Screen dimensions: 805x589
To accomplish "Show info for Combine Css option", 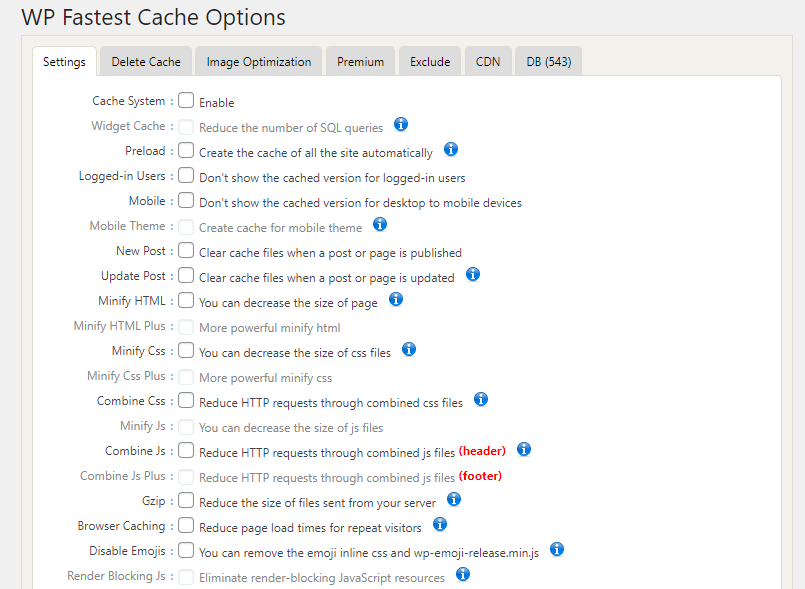I will pyautogui.click(x=481, y=400).
